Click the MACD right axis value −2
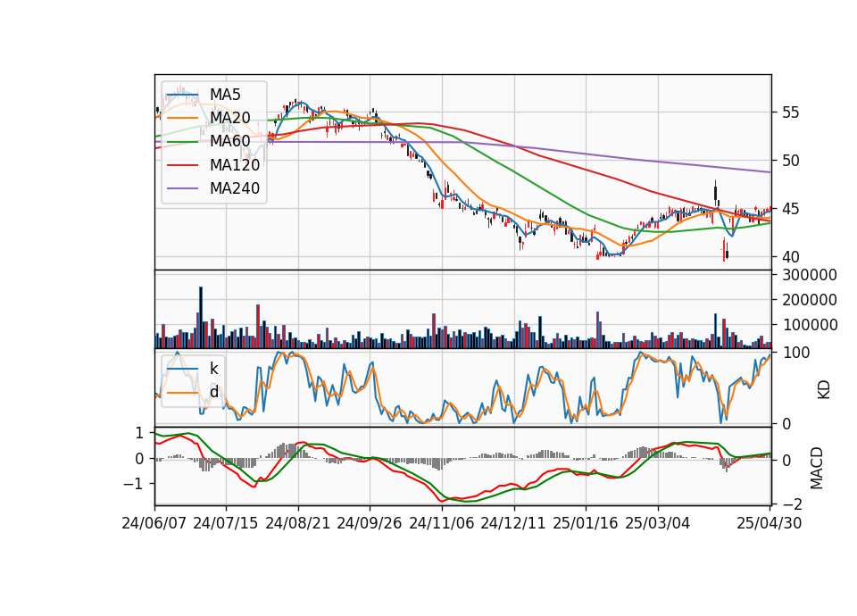The width and height of the screenshot is (857, 616). [x=791, y=504]
